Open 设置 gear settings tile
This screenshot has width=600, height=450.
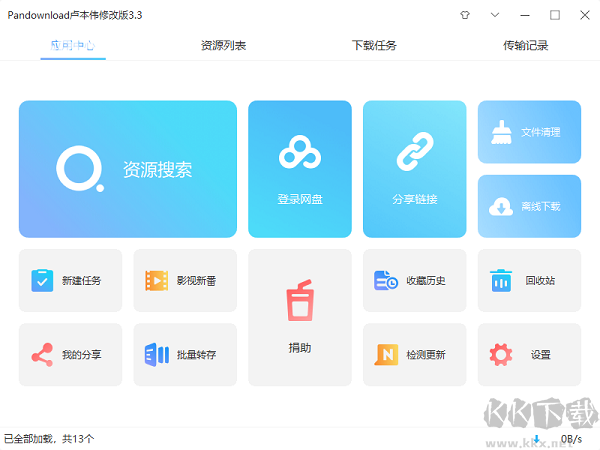pos(529,354)
